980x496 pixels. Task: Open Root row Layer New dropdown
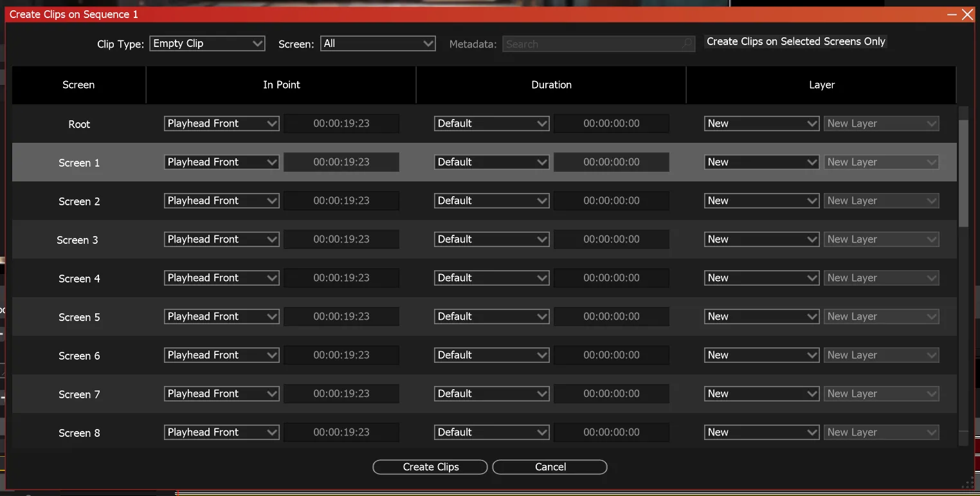[x=762, y=124]
